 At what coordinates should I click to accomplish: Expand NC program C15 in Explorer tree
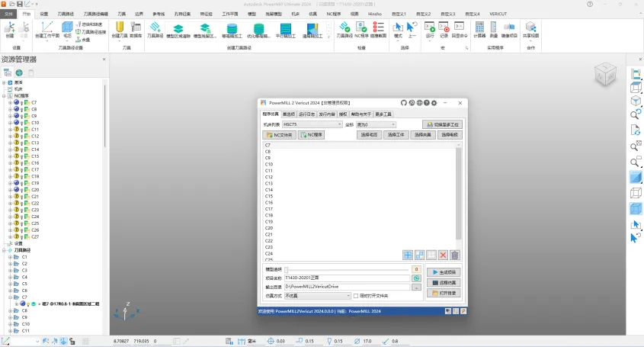pos(10,156)
